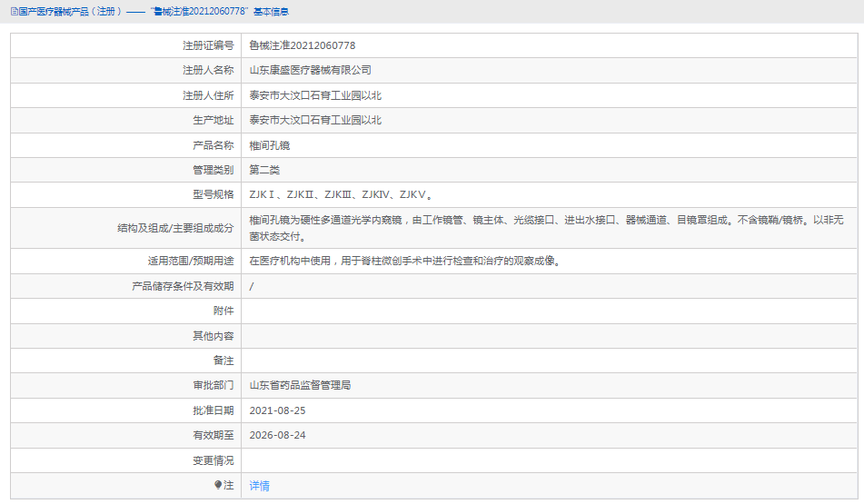
Task: Select registrant name 山东康盛医疗器械有限公司
Action: tap(310, 71)
